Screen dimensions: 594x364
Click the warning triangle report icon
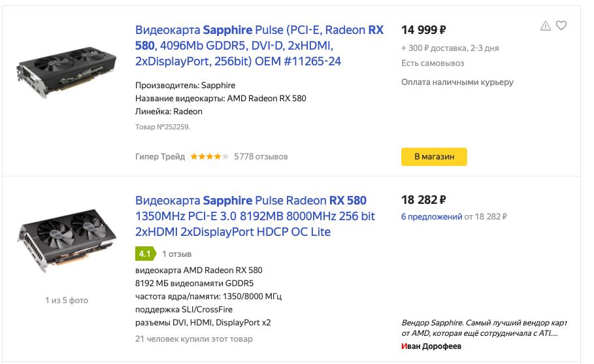545,25
